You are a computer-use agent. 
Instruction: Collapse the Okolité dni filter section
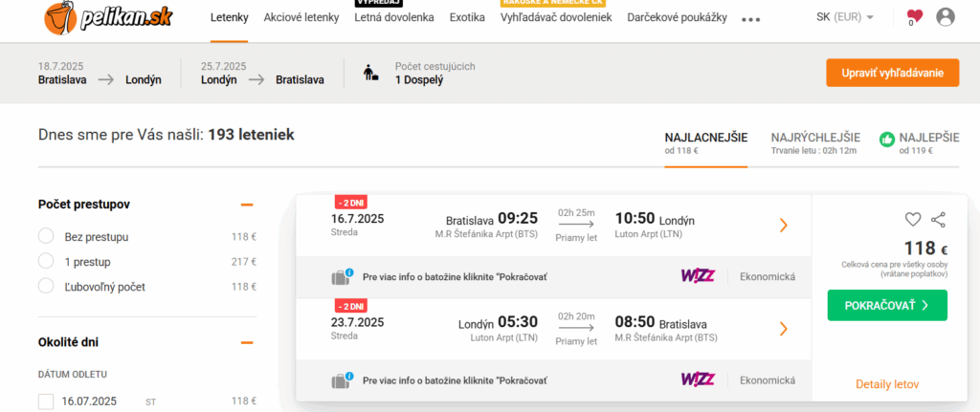pyautogui.click(x=247, y=342)
